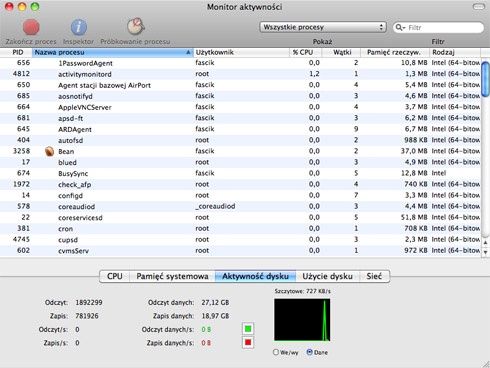Sort by Pamięć rzeczyw. column header
The width and height of the screenshot is (490, 368).
395,52
